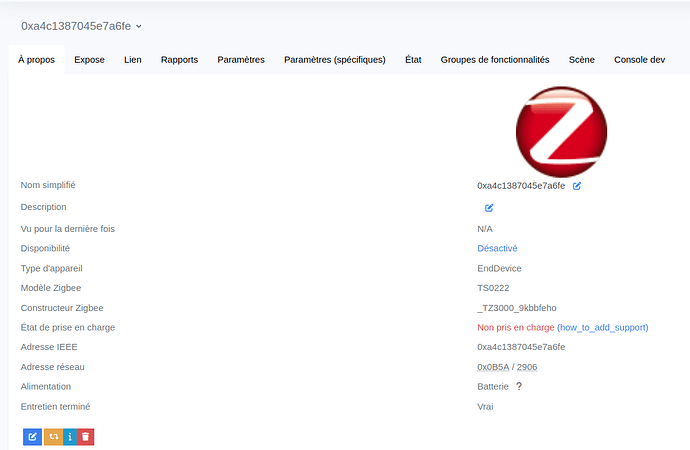Click IEEE address value 0xa4c1387045e7a6fe
The width and height of the screenshot is (690, 450).
(x=521, y=347)
